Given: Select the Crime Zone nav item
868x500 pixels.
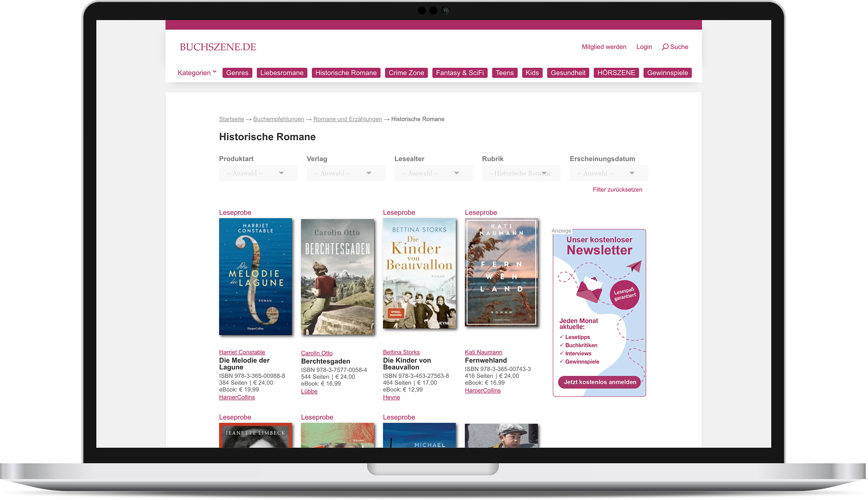Looking at the screenshot, I should (406, 73).
